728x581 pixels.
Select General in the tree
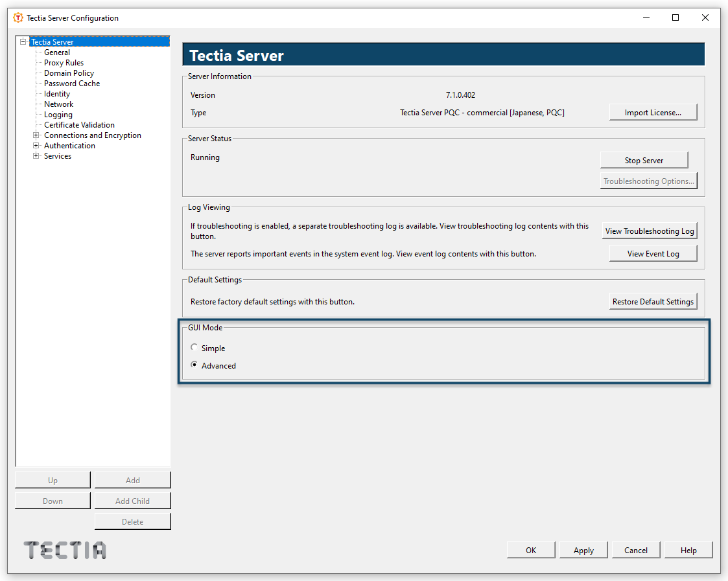pos(57,52)
